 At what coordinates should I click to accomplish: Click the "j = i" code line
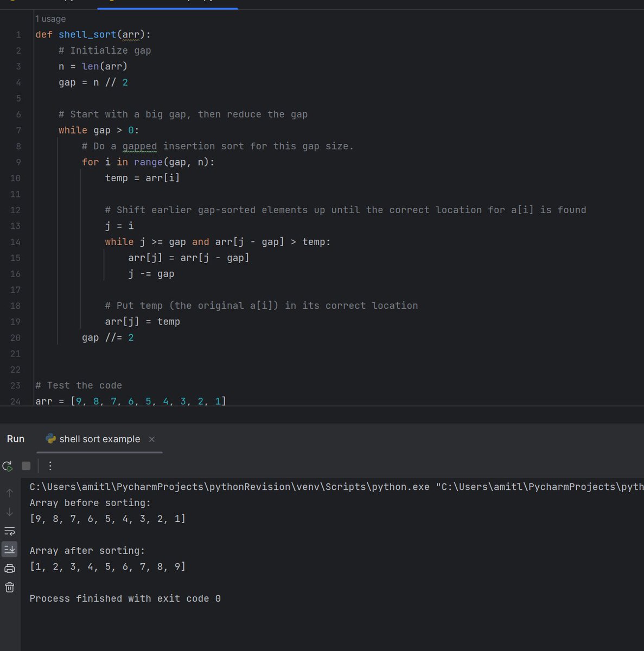[119, 226]
